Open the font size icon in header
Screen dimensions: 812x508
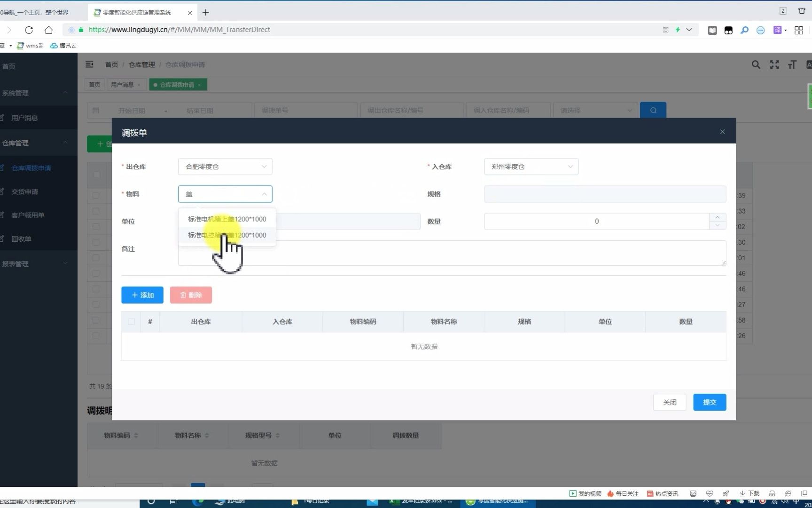click(792, 64)
